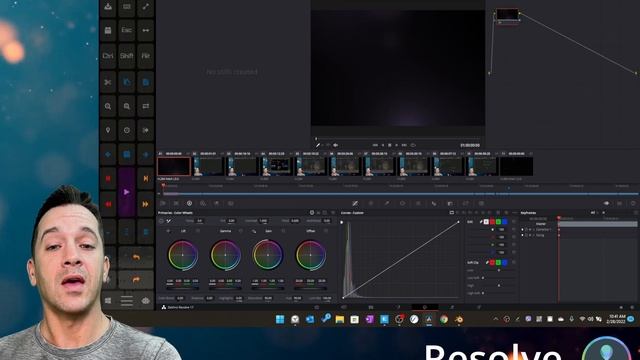Show the Keyframes panel icon
The image size is (640, 360).
[x=607, y=203]
